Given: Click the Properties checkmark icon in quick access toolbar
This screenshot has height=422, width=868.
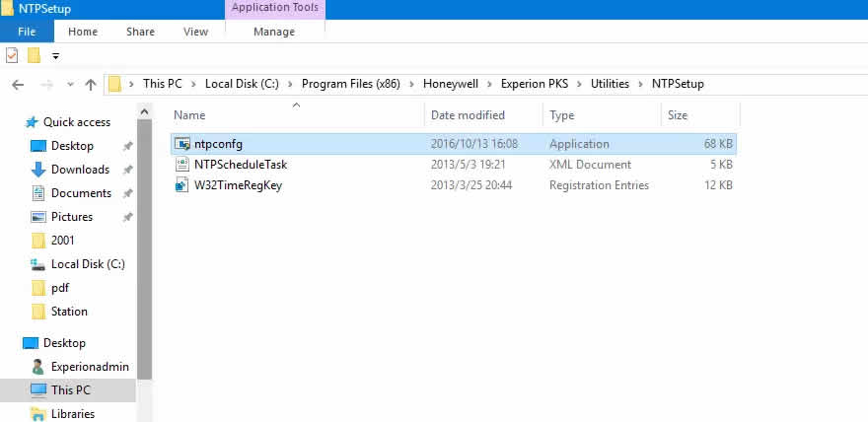Looking at the screenshot, I should tap(11, 55).
